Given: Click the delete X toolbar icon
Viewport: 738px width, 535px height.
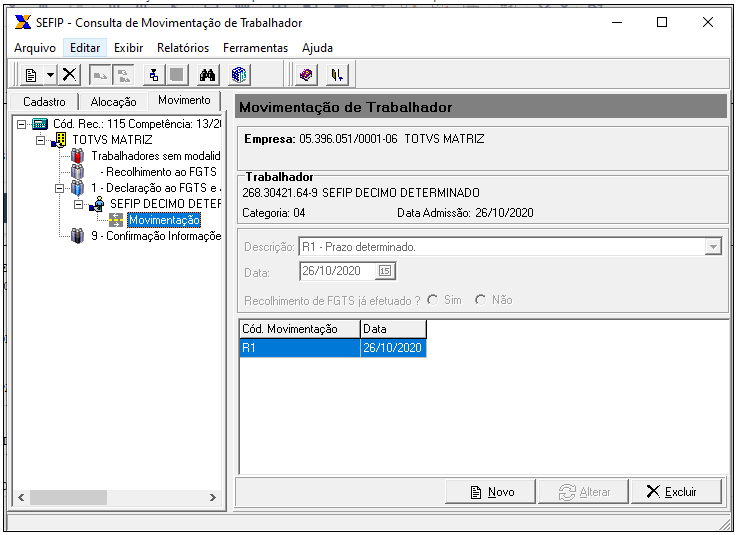Looking at the screenshot, I should 69,75.
